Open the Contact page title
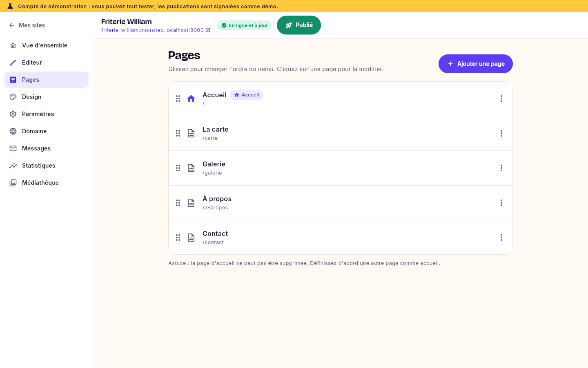This screenshot has width=588, height=368. [x=215, y=233]
